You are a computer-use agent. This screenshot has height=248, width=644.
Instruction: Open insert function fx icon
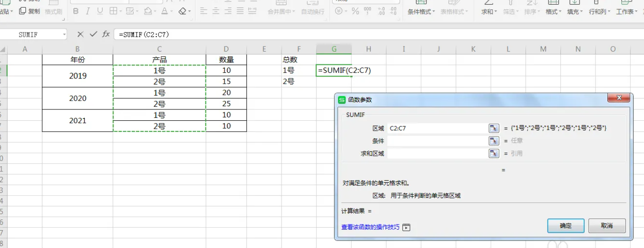tap(106, 34)
